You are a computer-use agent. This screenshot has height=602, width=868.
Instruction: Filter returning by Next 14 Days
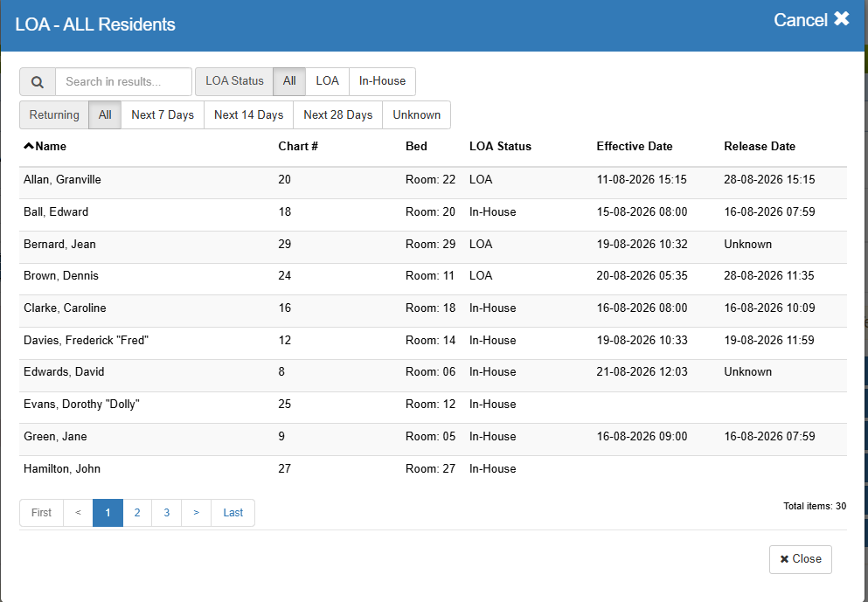click(x=248, y=115)
